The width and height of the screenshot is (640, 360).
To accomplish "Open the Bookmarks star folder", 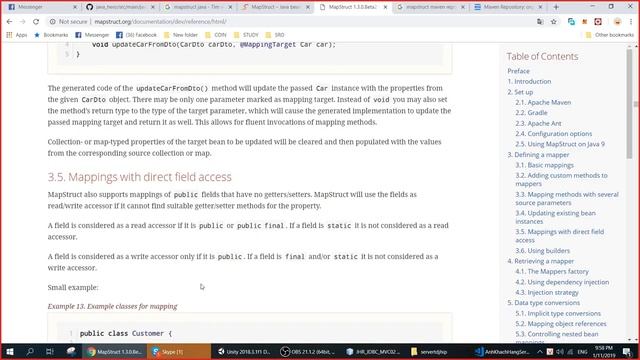I will [51, 35].
